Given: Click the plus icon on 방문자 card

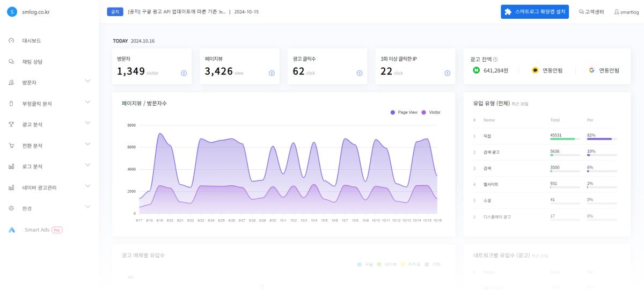Looking at the screenshot, I should point(184,73).
